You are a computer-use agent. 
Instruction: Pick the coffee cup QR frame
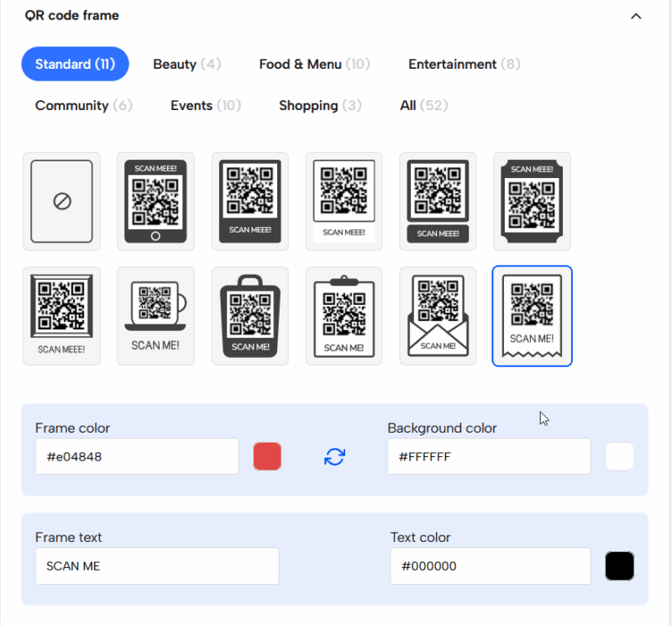coord(155,316)
